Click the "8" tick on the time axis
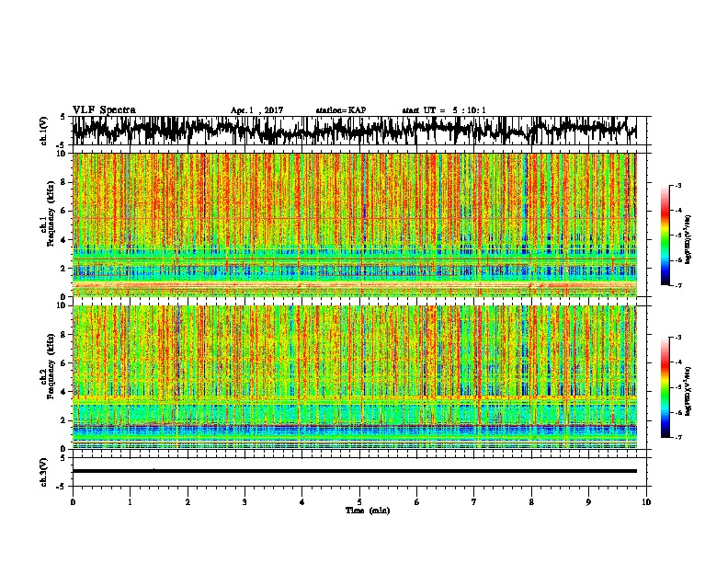 tap(531, 502)
